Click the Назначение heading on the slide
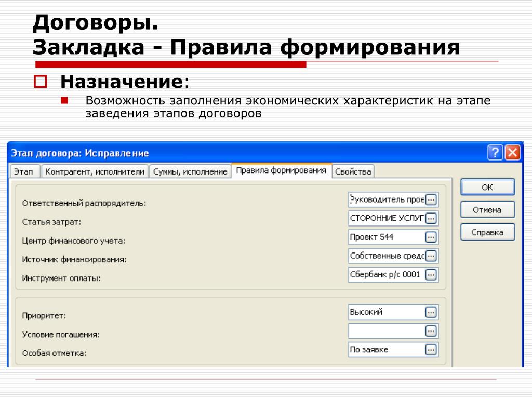 click(125, 82)
